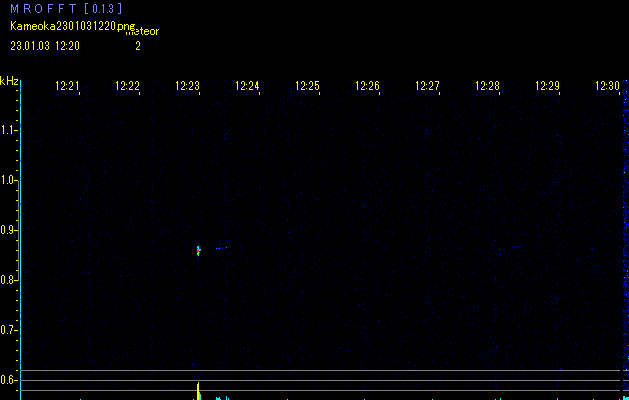Click the 0.7 frequency axis label
Screen dimensions: 629x400
point(8,330)
